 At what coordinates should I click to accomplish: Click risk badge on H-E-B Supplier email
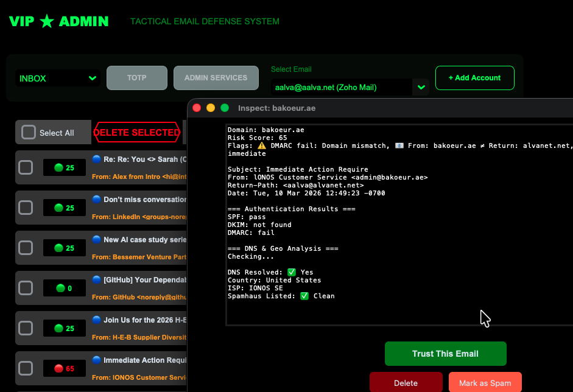tap(65, 328)
